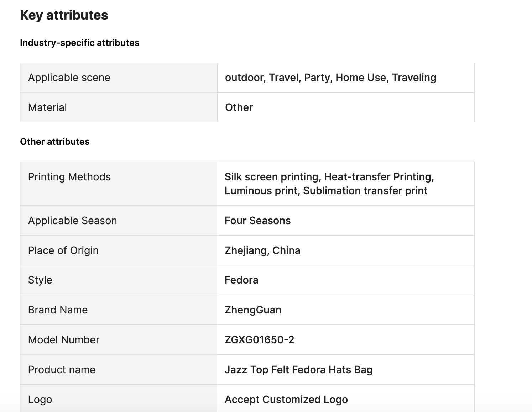532x412 pixels.
Task: Select the Zhejiang, China value
Action: pos(262,250)
